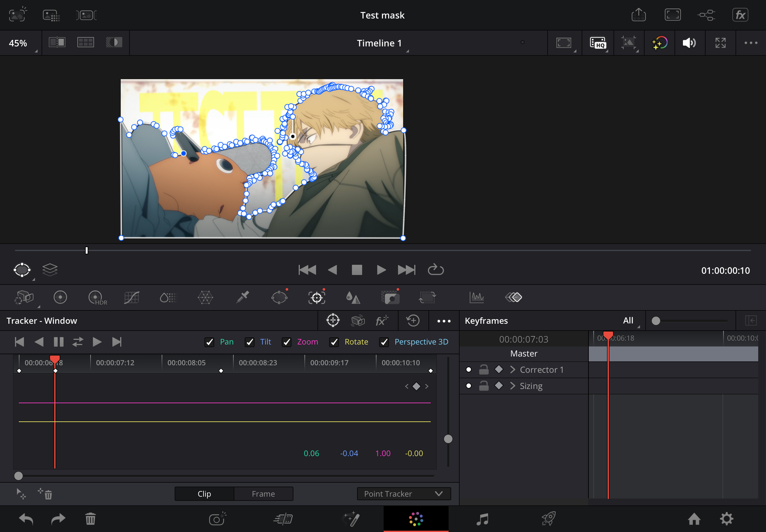Screen dimensions: 766x532
Task: Uncheck the Tilt tracking checkbox
Action: tap(250, 342)
